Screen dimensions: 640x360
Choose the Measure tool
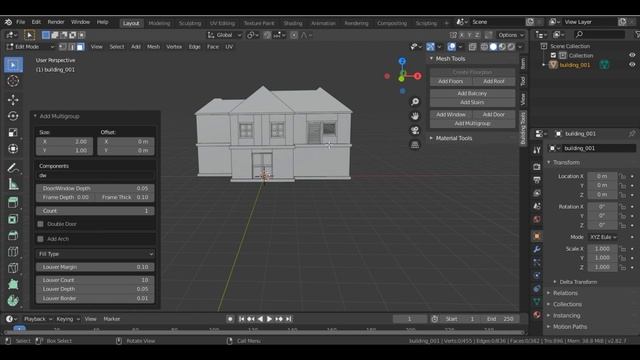[x=13, y=184]
